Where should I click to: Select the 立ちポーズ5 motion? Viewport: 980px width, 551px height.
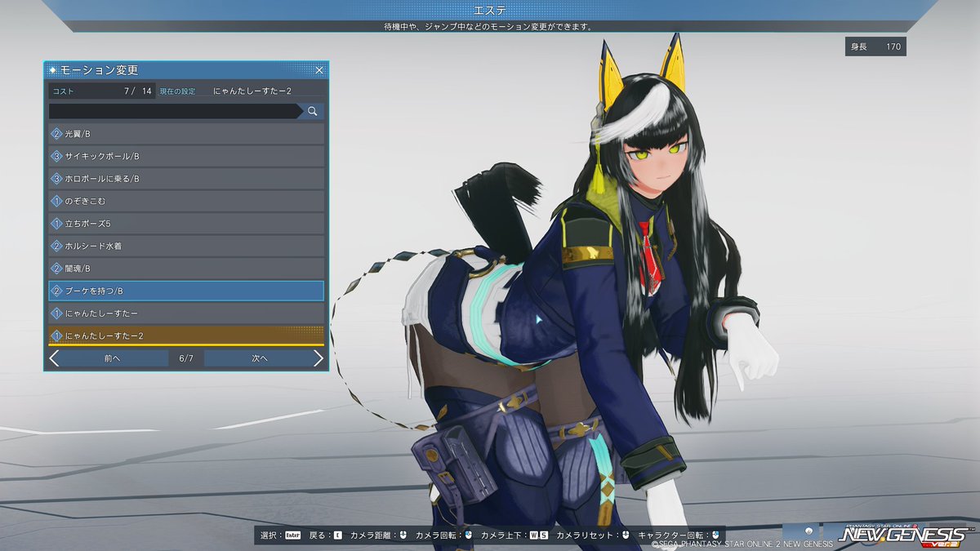(x=186, y=223)
